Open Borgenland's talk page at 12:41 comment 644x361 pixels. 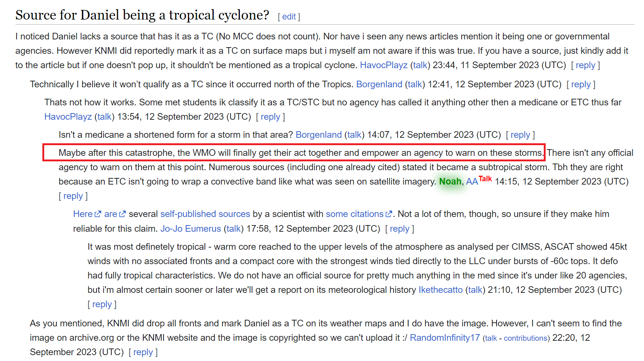415,84
